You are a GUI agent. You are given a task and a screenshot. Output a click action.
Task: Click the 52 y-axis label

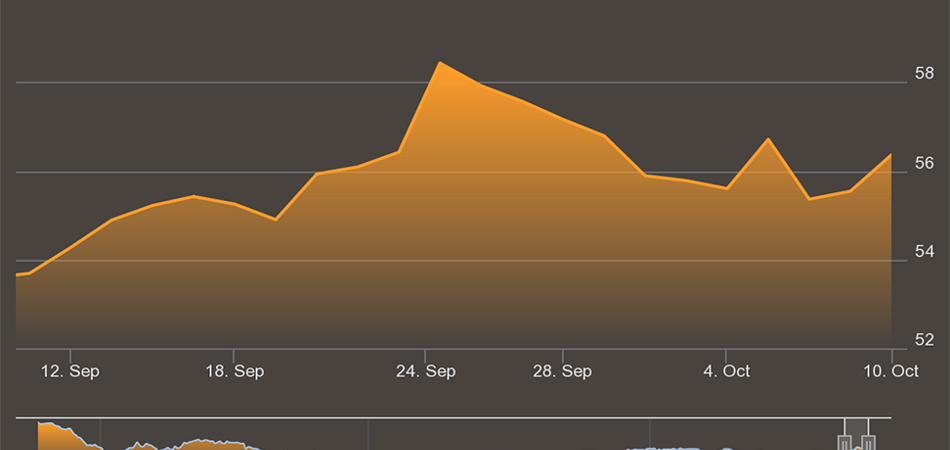point(925,340)
